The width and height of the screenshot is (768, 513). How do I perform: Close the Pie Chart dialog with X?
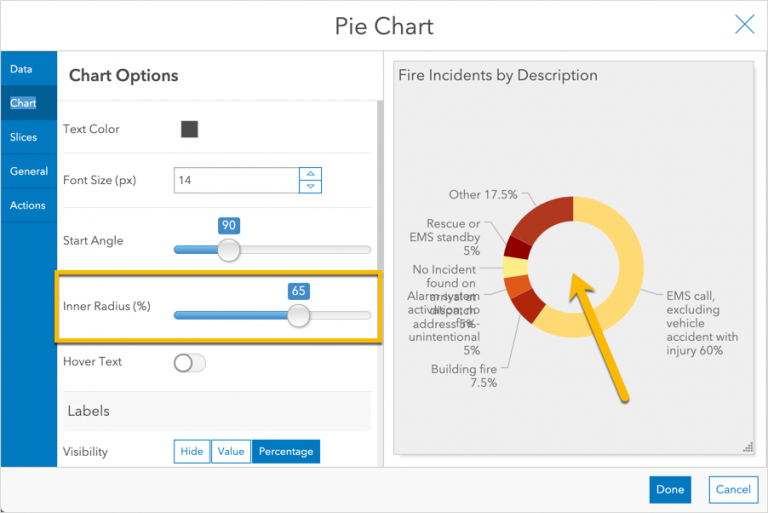click(x=744, y=25)
